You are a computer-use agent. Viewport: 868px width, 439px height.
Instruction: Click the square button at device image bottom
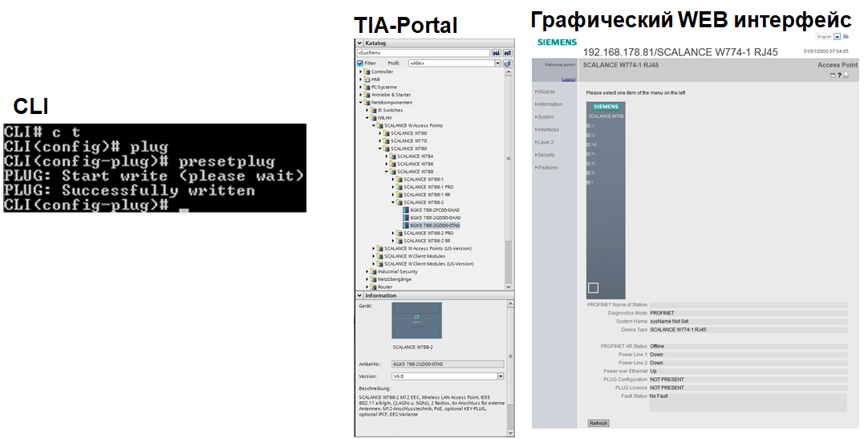coord(593,288)
